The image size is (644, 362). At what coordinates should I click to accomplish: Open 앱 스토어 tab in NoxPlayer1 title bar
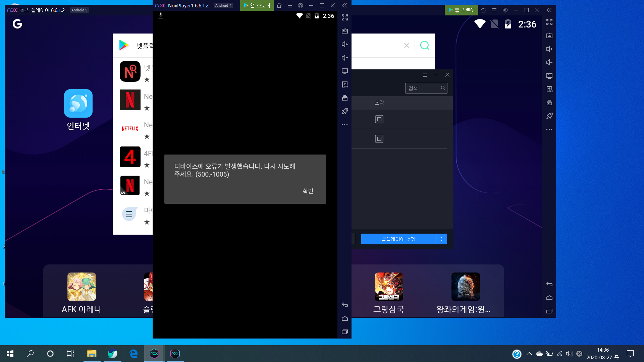pyautogui.click(x=257, y=5)
